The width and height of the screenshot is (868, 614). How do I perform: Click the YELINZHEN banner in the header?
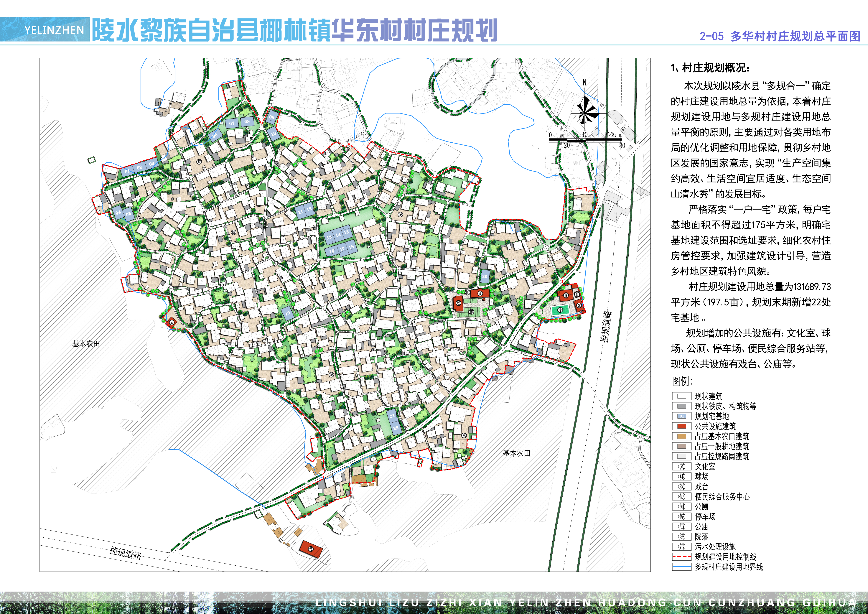tap(45, 29)
